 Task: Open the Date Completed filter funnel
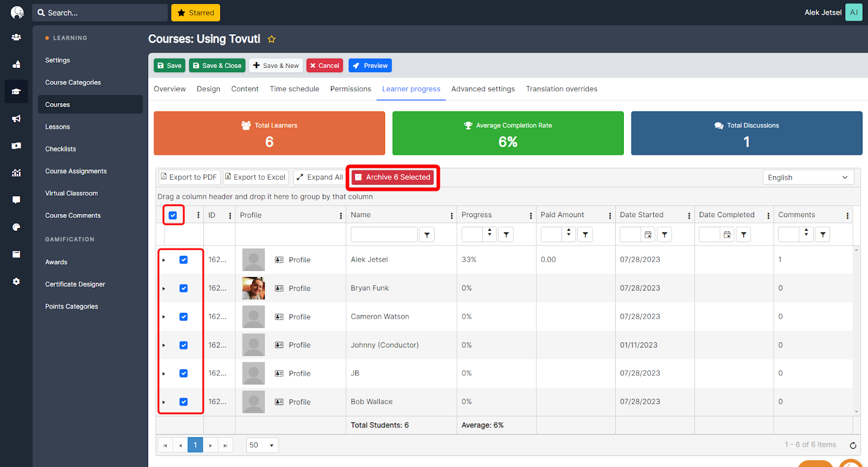(744, 235)
